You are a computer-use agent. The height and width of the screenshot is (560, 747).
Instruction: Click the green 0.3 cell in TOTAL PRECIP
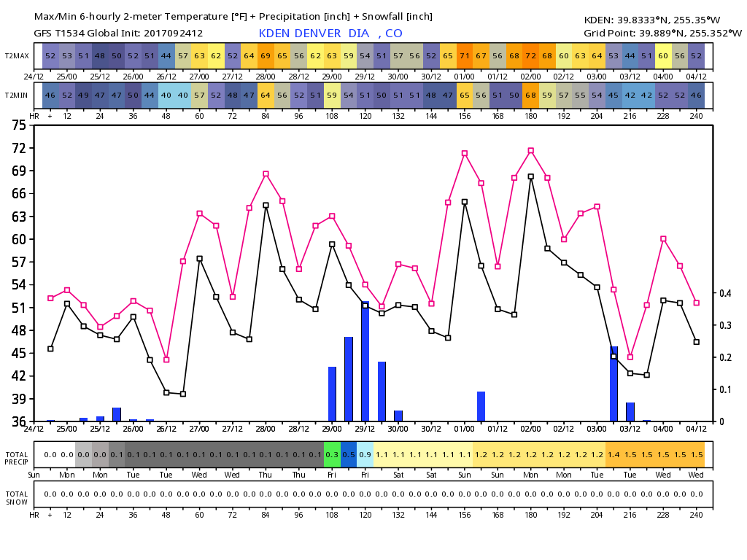pos(332,455)
